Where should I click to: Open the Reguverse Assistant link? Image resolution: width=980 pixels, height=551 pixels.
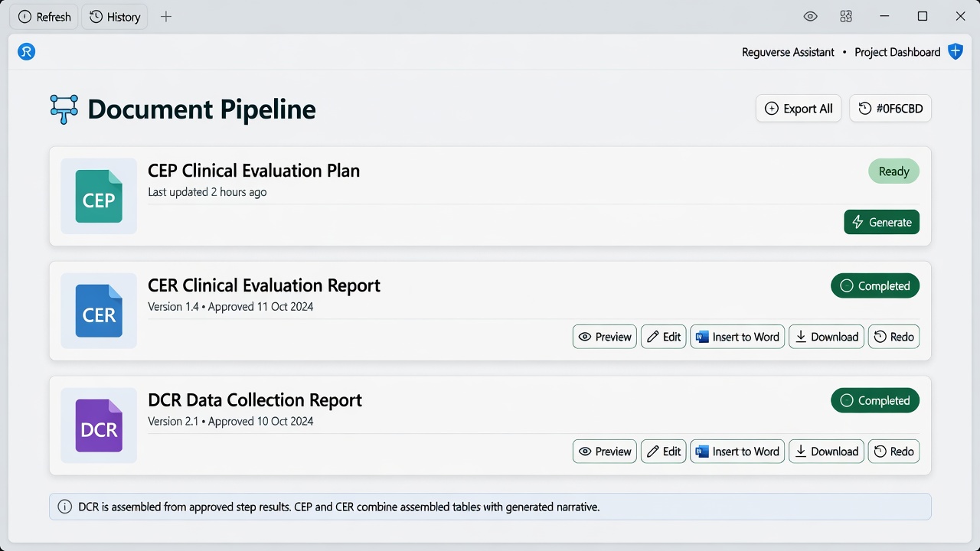pos(788,52)
